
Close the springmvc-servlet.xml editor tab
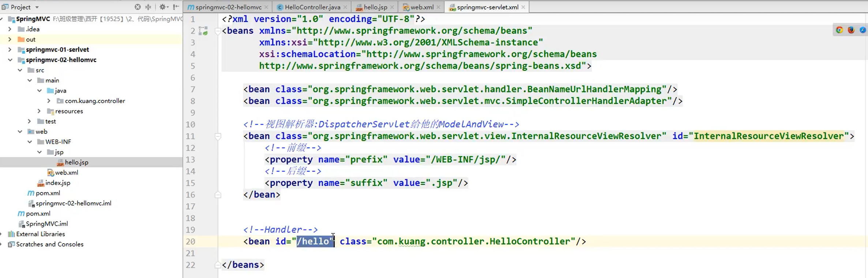click(523, 7)
